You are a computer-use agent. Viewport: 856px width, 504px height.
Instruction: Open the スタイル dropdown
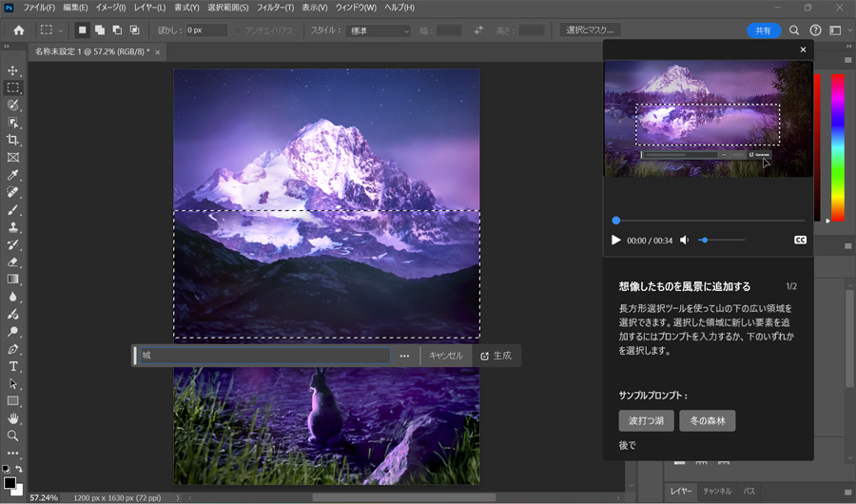[378, 30]
